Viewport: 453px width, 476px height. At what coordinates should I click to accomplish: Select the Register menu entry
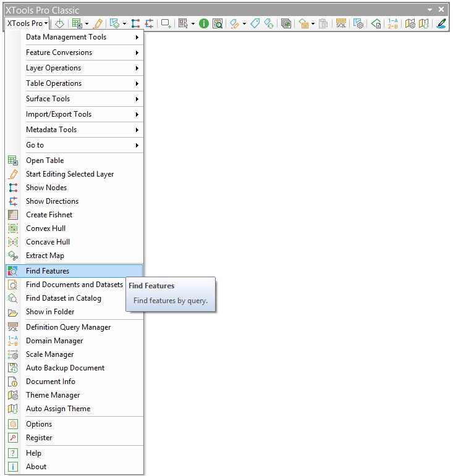[74, 438]
